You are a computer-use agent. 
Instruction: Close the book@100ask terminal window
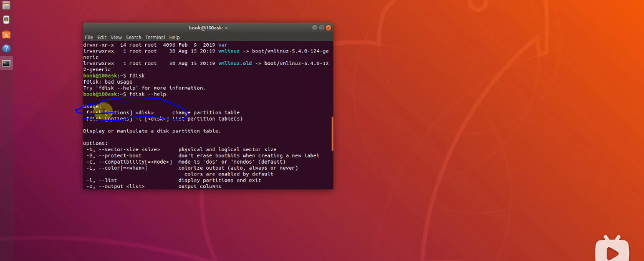tap(328, 27)
